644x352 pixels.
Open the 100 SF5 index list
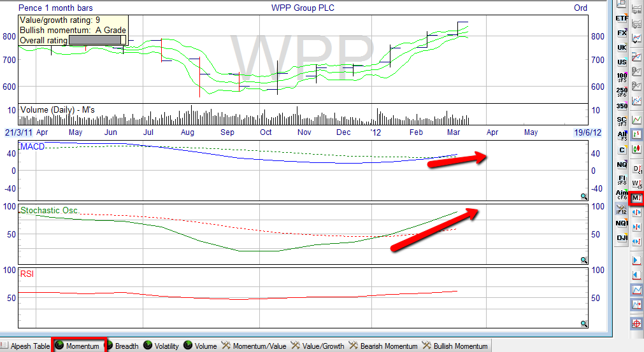click(x=622, y=77)
